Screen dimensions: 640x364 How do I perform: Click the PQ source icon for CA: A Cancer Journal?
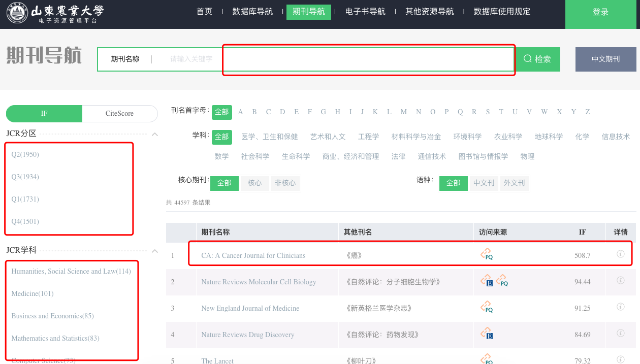coord(487,254)
